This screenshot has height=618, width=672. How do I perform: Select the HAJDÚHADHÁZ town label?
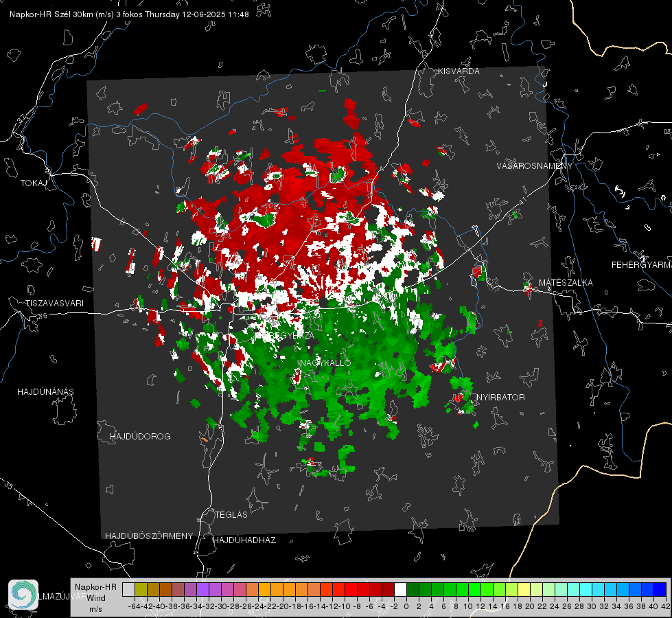point(244,540)
